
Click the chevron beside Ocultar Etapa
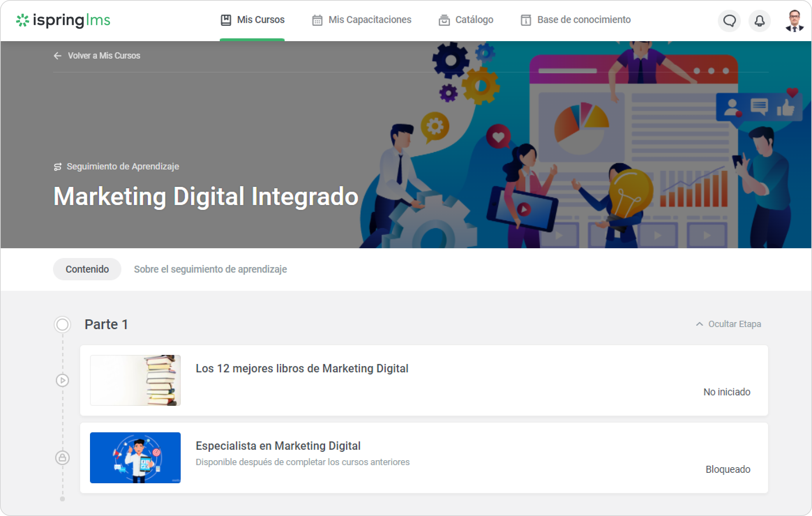coord(699,324)
